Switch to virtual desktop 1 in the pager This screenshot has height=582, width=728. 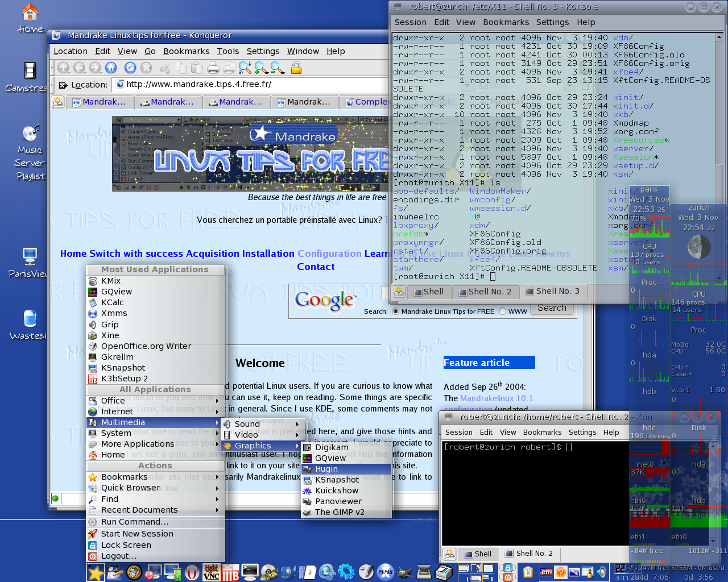464,568
